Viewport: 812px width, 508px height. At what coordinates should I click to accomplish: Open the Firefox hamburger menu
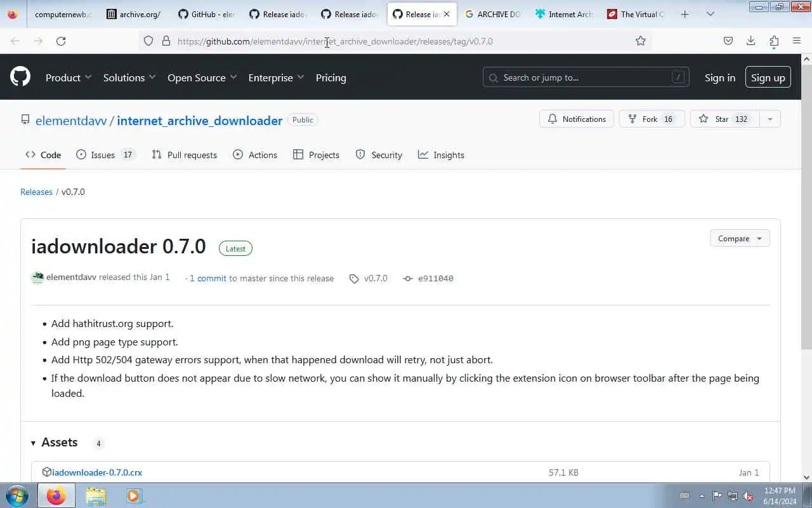[797, 41]
